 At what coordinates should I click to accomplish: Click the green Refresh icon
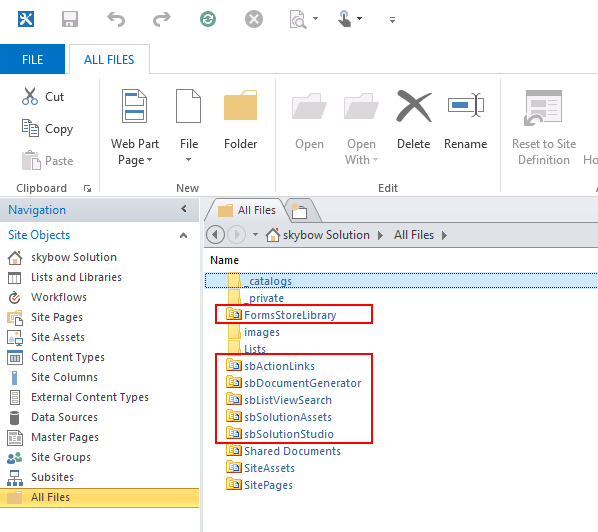208,19
